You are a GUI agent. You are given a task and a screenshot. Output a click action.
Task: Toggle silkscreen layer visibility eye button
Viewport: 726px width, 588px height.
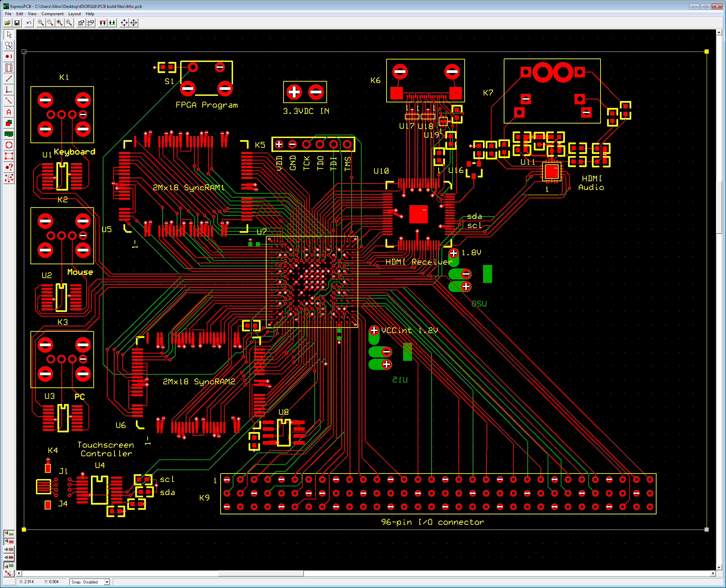click(x=9, y=533)
